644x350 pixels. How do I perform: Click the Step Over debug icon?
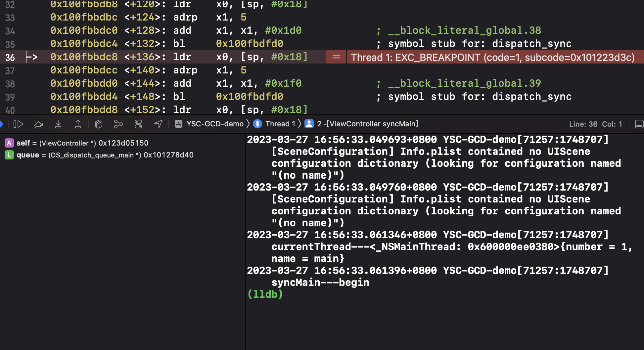38,124
